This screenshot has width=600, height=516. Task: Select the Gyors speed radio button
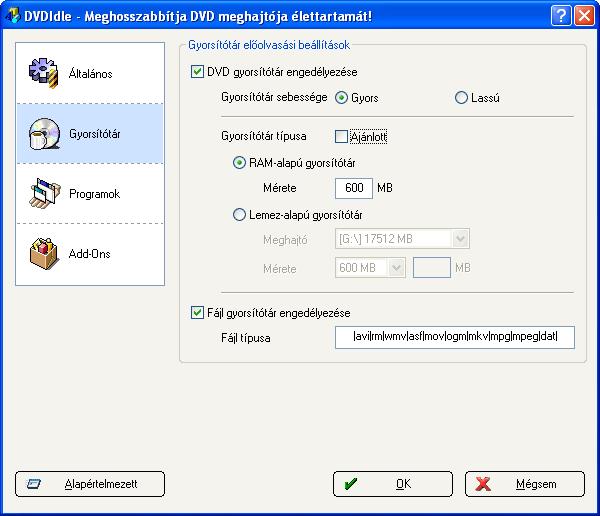[x=341, y=98]
